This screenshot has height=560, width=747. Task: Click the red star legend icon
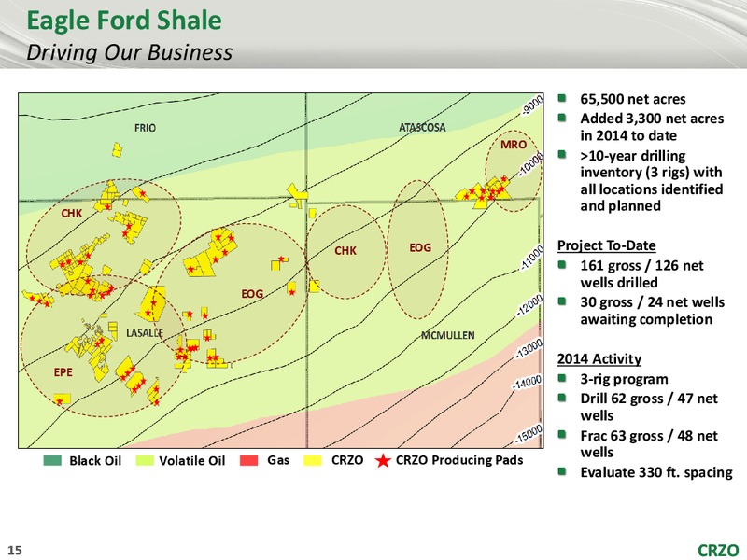383,460
